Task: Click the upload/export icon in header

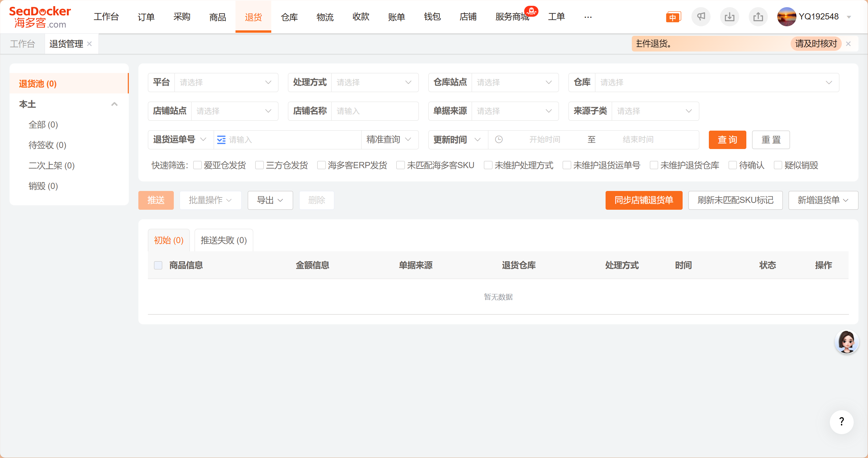Action: pyautogui.click(x=758, y=17)
